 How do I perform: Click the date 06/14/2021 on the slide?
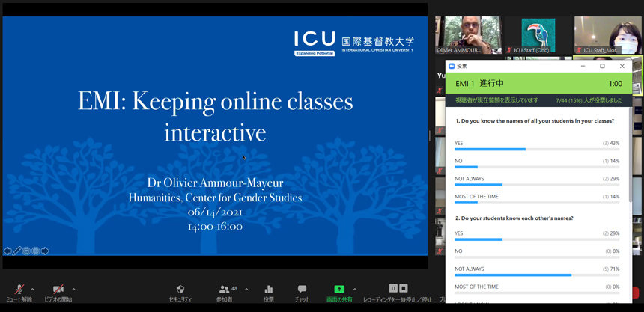[215, 212]
